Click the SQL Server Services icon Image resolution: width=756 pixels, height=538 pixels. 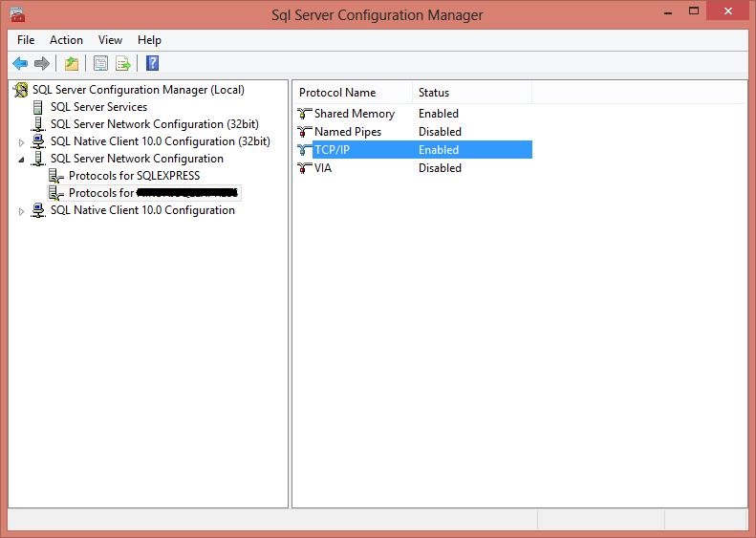click(x=37, y=107)
